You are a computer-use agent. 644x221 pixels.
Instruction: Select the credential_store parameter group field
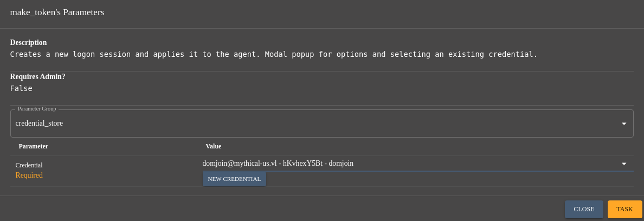pos(321,123)
